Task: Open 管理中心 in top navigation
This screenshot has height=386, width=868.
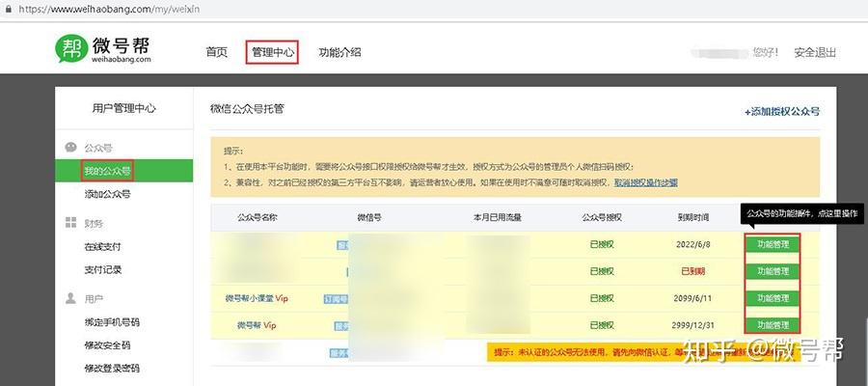Action: point(272,53)
